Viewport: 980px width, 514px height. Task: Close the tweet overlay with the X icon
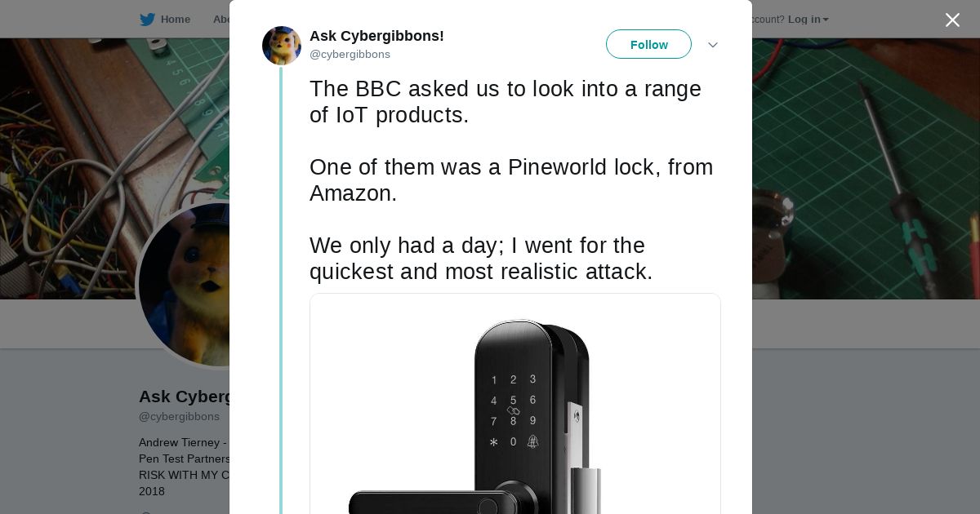952,20
